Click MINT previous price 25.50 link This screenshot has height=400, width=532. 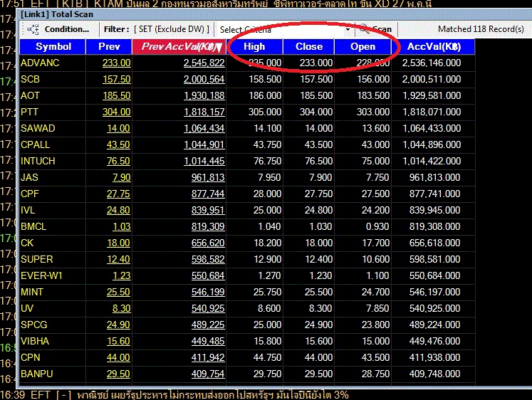click(x=118, y=292)
